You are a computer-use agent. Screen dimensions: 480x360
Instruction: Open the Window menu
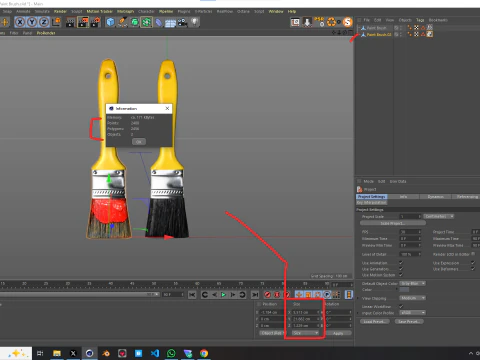click(276, 11)
